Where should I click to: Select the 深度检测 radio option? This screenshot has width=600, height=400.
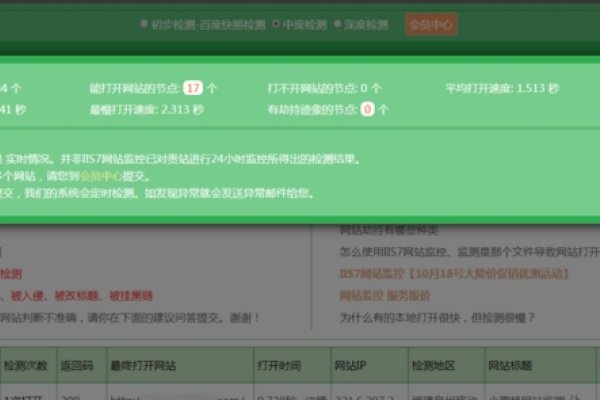point(337,24)
